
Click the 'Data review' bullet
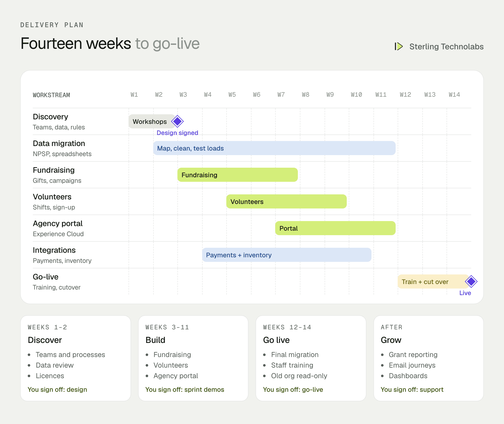click(x=55, y=365)
